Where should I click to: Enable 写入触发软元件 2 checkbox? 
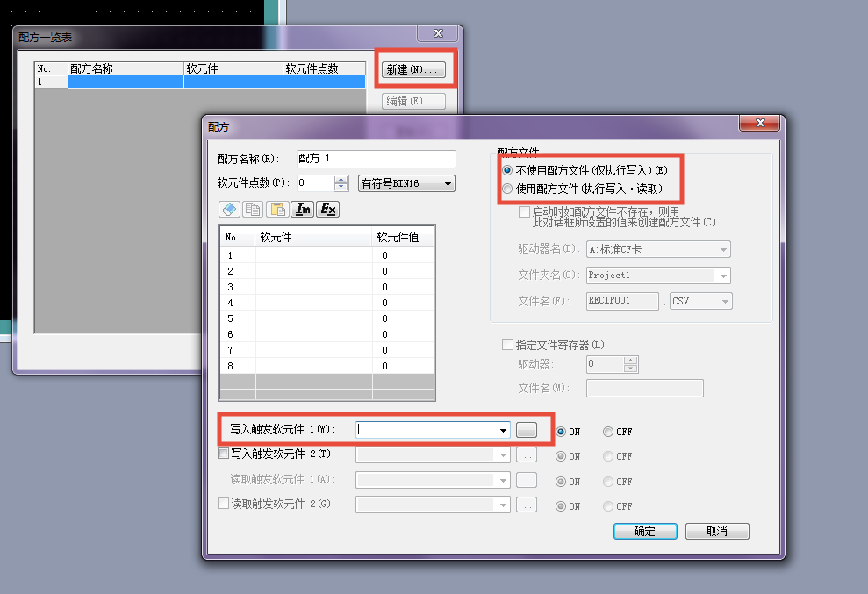click(x=223, y=454)
